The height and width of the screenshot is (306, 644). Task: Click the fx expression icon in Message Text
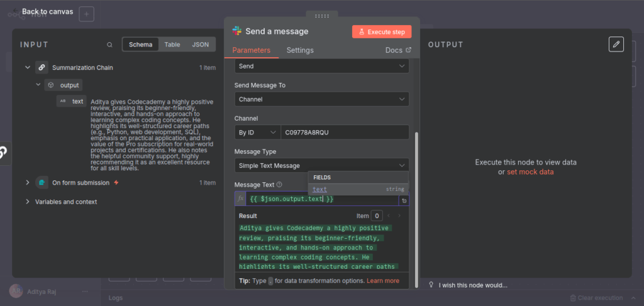[240, 199]
